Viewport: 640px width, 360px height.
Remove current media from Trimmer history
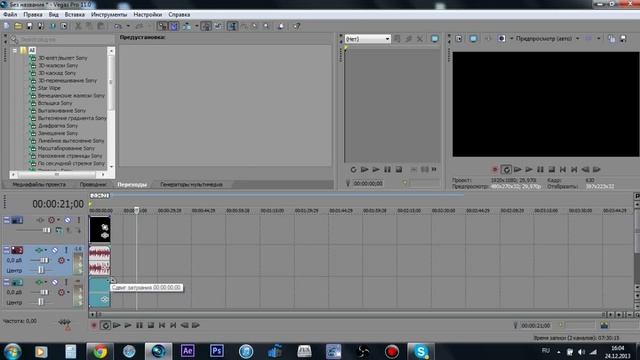coord(420,39)
